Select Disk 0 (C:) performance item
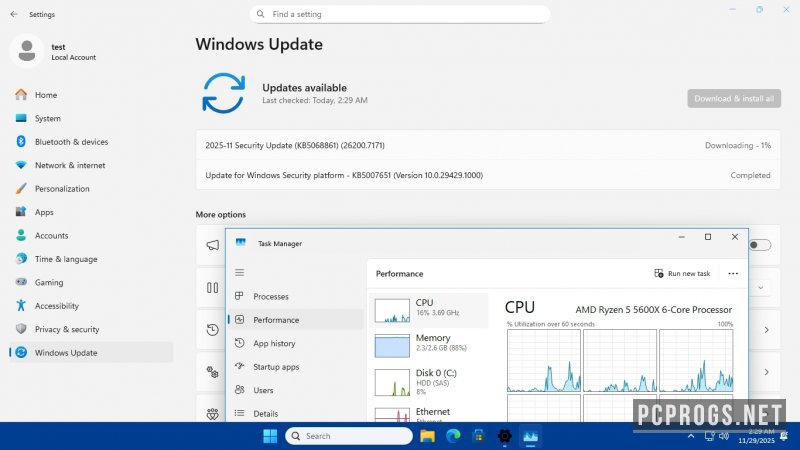The width and height of the screenshot is (800, 450). tap(429, 382)
